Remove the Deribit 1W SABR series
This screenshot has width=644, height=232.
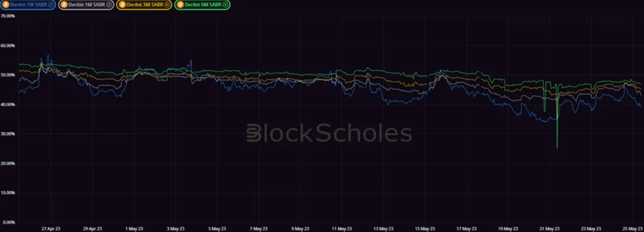tap(50, 5)
